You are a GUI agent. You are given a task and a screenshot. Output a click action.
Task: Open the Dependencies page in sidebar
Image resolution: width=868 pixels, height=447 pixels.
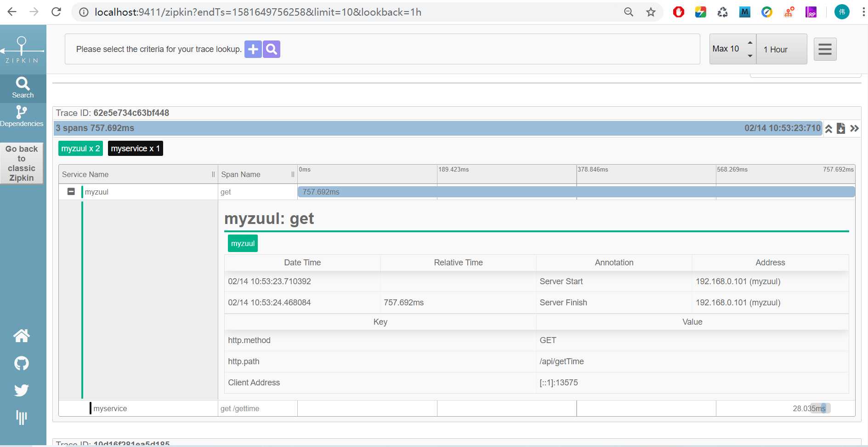point(22,116)
